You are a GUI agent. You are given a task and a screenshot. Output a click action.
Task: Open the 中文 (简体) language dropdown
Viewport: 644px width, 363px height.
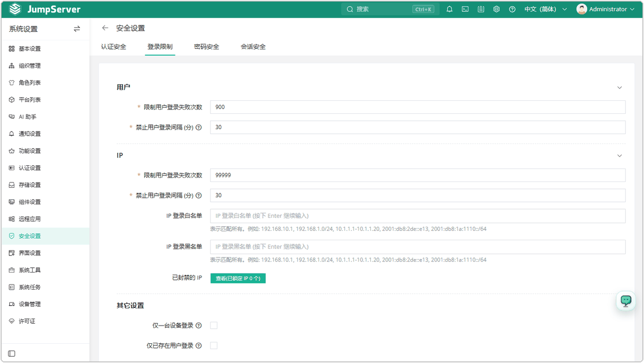pyautogui.click(x=546, y=9)
